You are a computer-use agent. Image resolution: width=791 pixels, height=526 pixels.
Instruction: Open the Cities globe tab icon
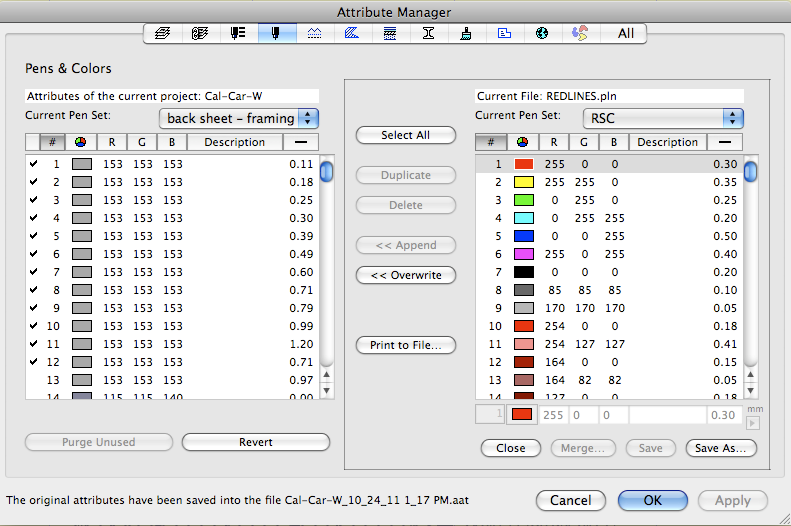542,33
